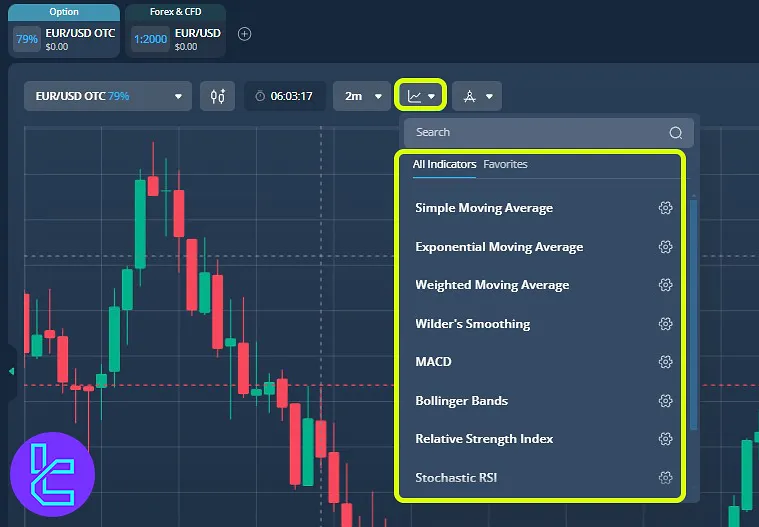Click the 1:2000 leverage badge
The height and width of the screenshot is (527, 759).
[150, 39]
